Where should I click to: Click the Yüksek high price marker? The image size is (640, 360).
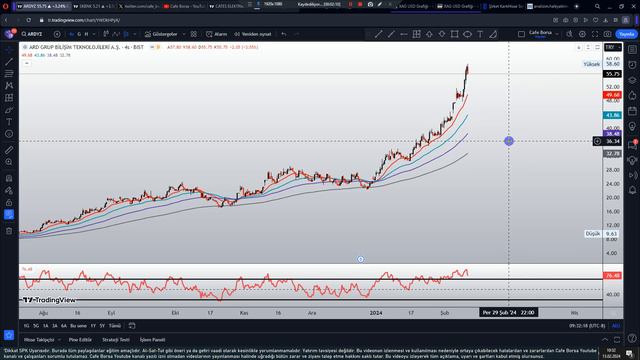(x=591, y=64)
